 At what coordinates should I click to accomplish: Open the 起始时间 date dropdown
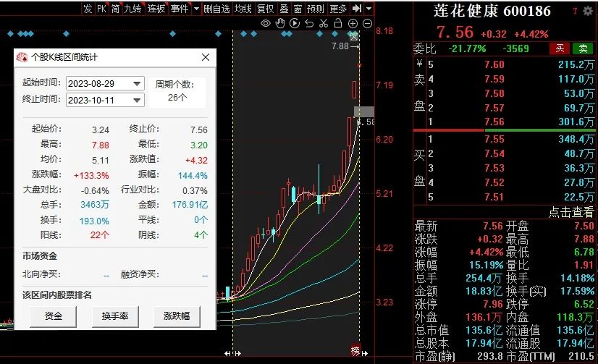tap(137, 83)
